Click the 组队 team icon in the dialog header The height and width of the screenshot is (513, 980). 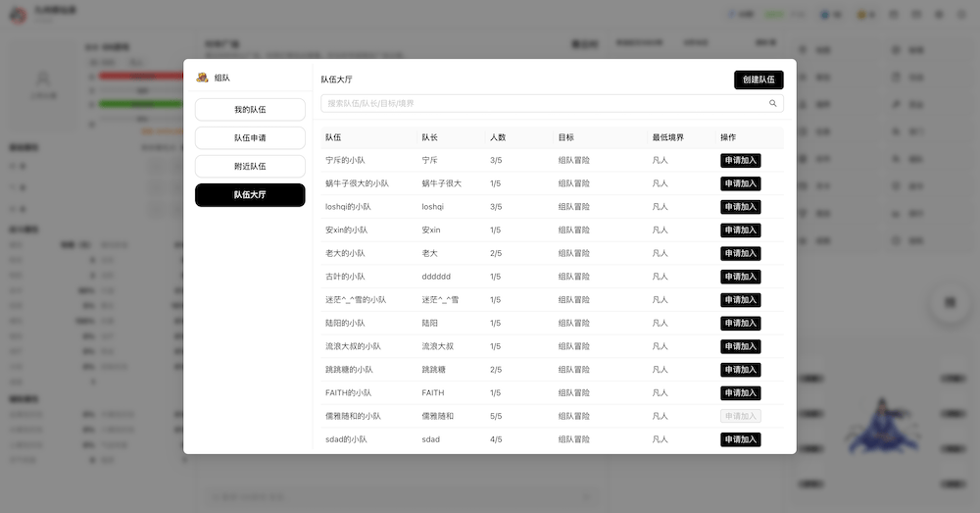[x=202, y=77]
